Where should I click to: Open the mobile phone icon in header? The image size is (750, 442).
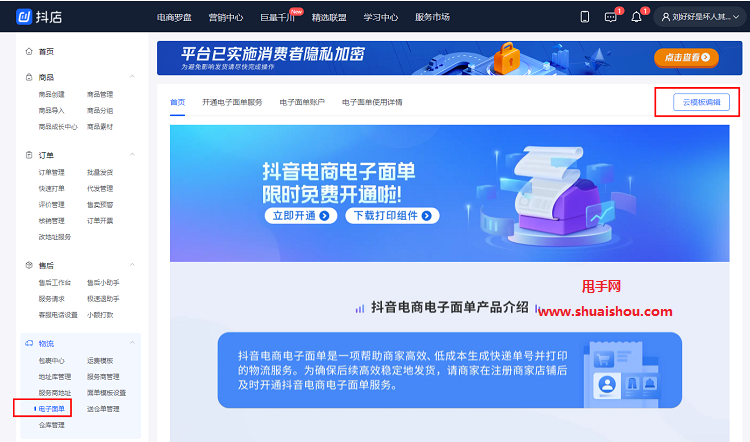[585, 17]
